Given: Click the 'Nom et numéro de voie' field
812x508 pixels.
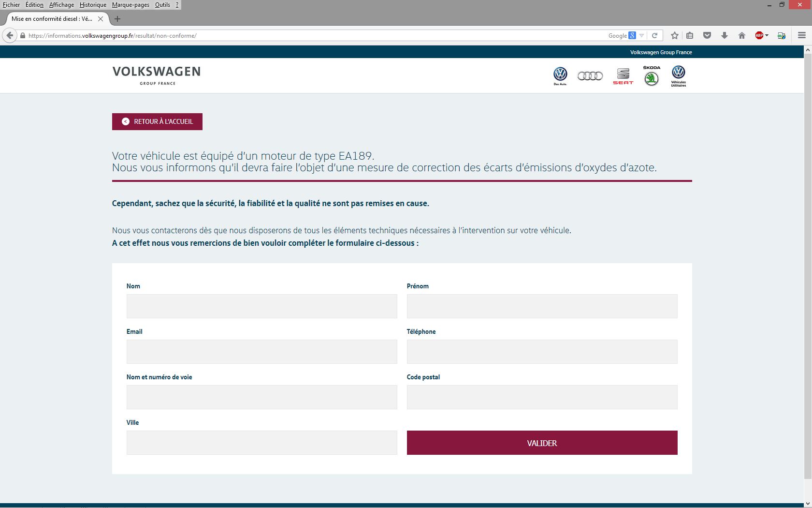Looking at the screenshot, I should (261, 397).
